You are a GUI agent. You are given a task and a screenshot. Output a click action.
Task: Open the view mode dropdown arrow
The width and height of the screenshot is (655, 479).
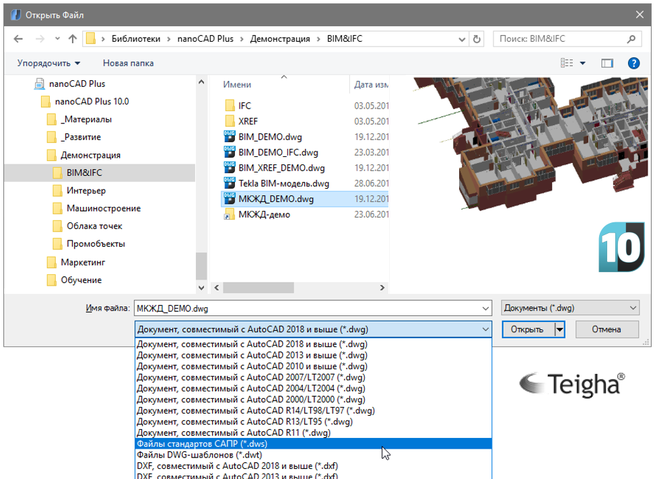[584, 63]
